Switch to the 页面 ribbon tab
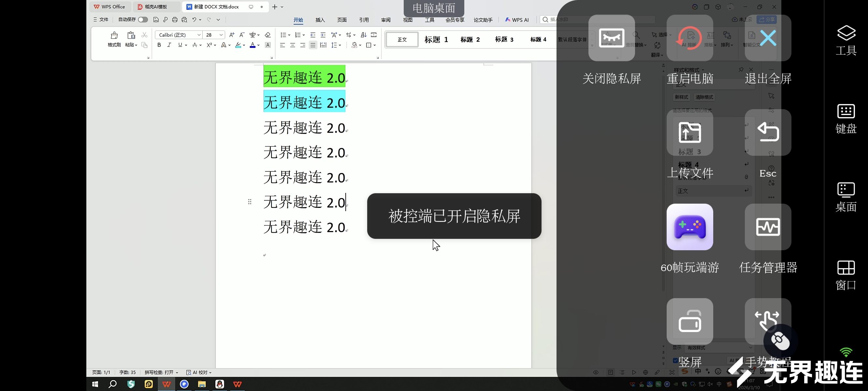Screen dimensions: 868x391 point(342,20)
